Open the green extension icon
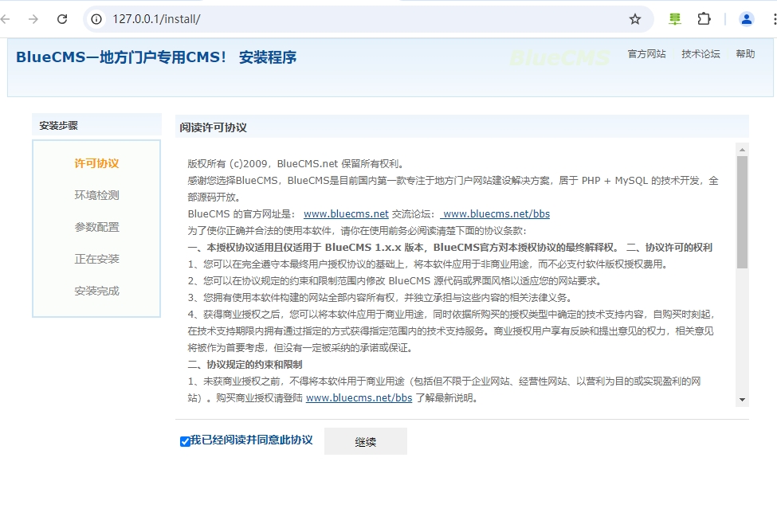This screenshot has height=532, width=777. 674,19
